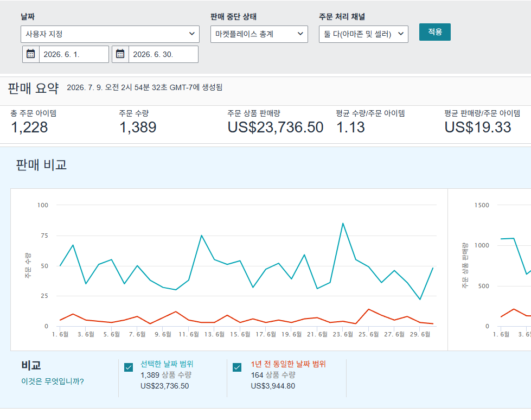
Task: Toggle the 1년 전 동일한 날짜 범위 checkbox
Action: click(237, 367)
